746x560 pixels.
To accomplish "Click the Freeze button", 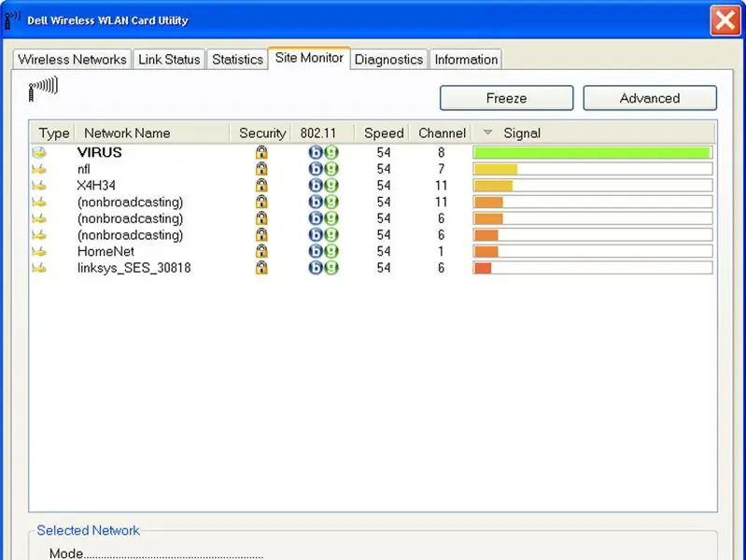I will click(x=506, y=98).
